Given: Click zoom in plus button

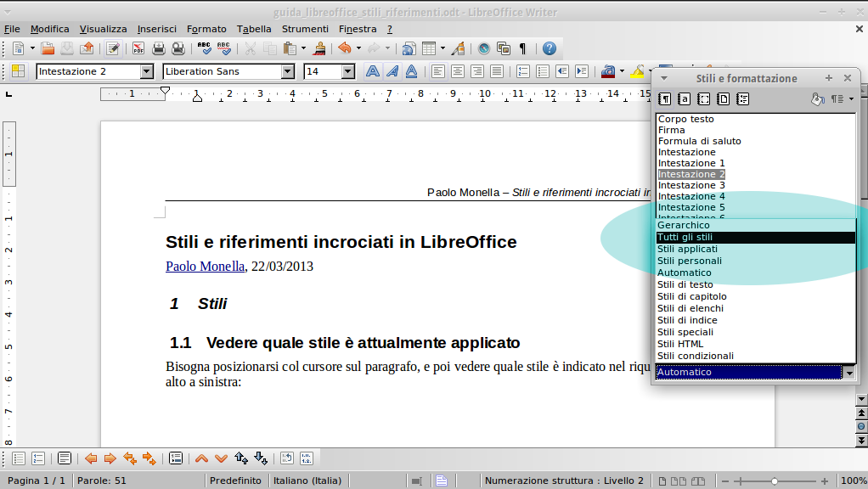Looking at the screenshot, I should (825, 481).
